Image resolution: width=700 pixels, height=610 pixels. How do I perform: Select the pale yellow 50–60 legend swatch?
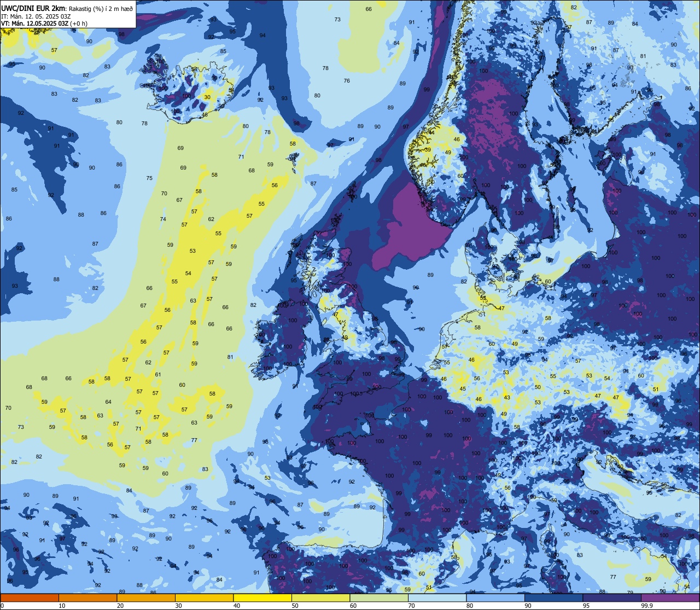320,597
